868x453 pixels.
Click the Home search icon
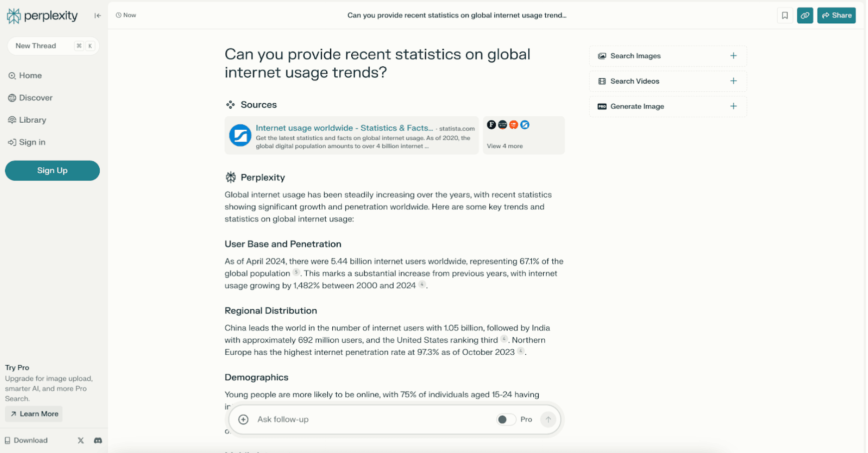12,76
